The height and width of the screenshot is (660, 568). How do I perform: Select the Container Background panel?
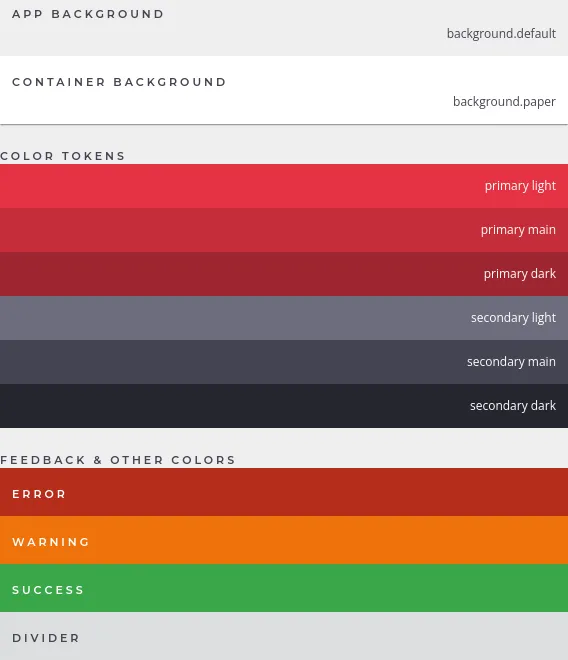click(284, 90)
